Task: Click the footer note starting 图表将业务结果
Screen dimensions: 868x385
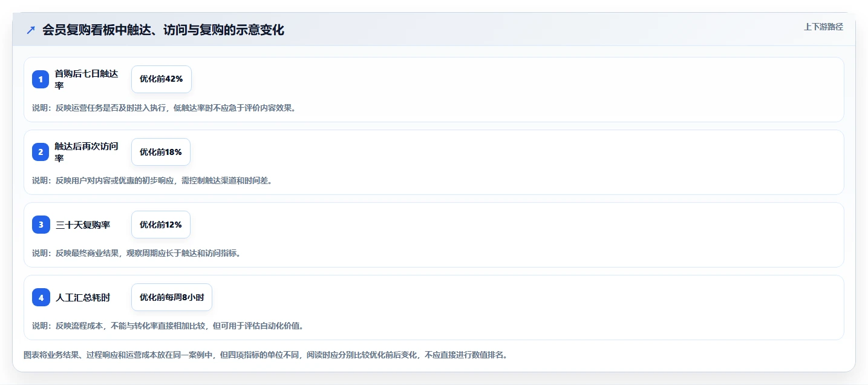Action: (265, 355)
